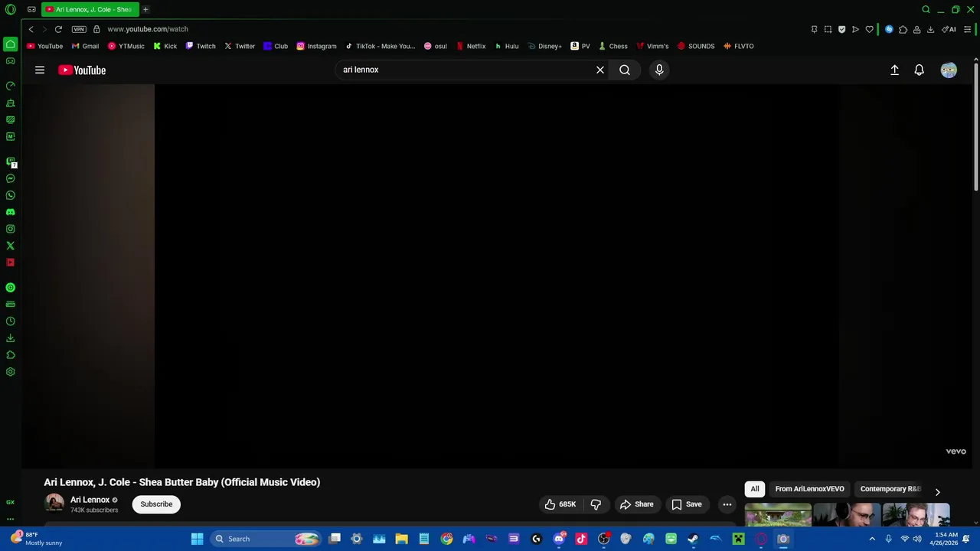Screen dimensions: 980x551
Task: Click the YouTube search magnifier button
Action: coord(625,70)
